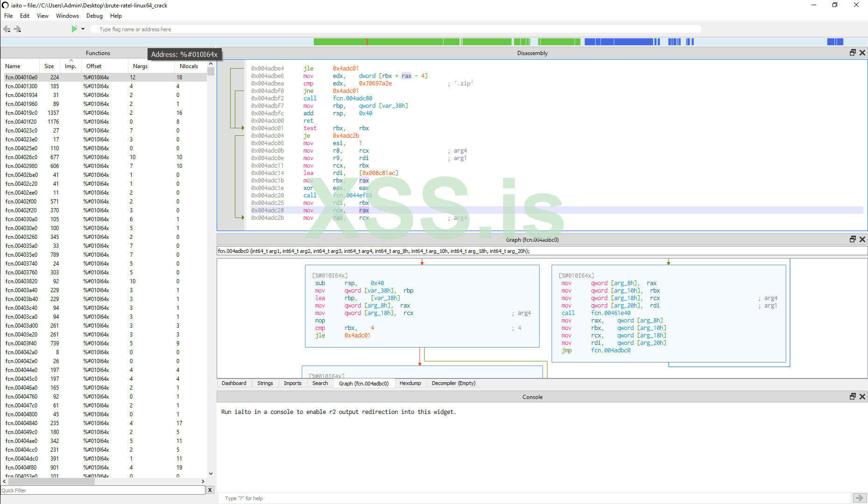Open the Edit menu
This screenshot has height=504, width=868.
coord(25,16)
